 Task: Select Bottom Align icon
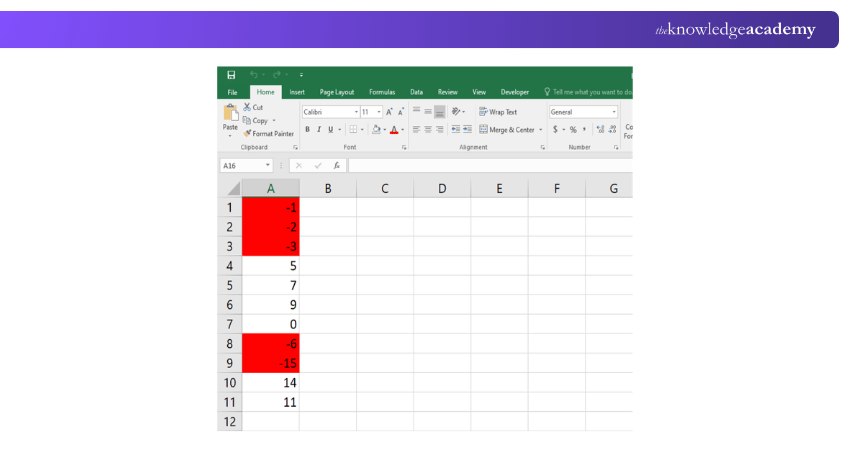click(440, 112)
